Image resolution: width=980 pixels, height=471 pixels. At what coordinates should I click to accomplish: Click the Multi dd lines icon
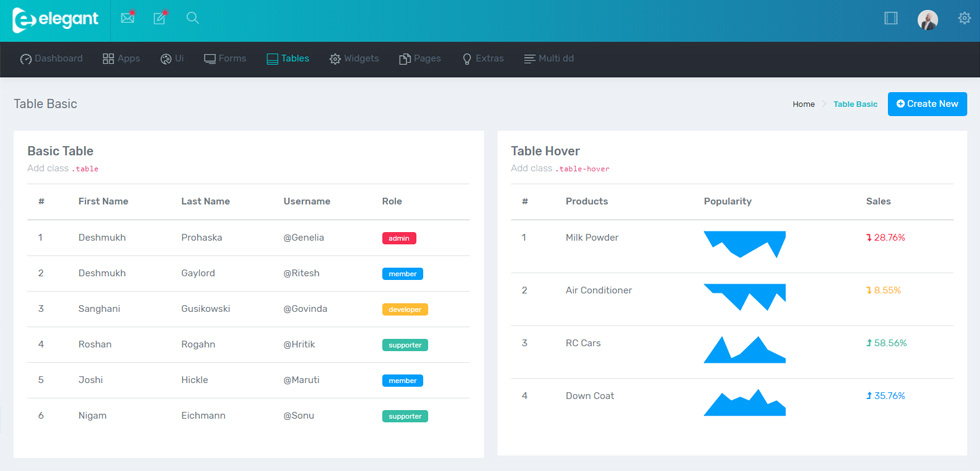[529, 59]
